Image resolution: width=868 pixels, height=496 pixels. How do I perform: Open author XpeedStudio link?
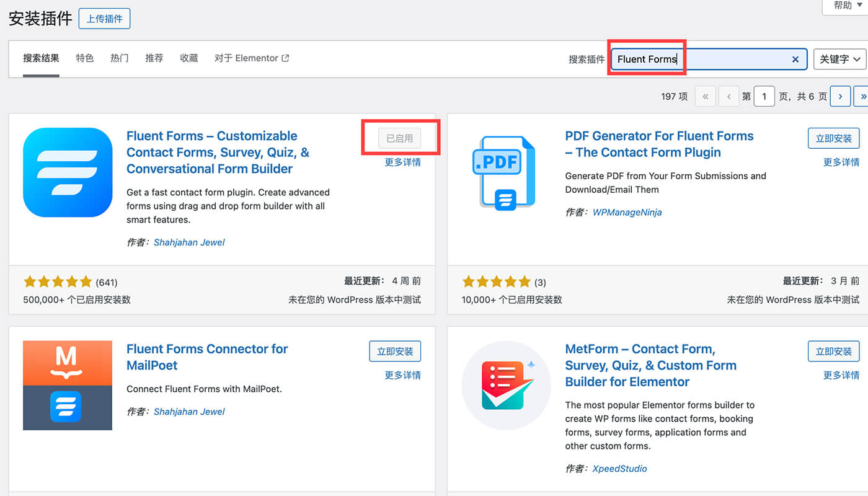click(619, 469)
